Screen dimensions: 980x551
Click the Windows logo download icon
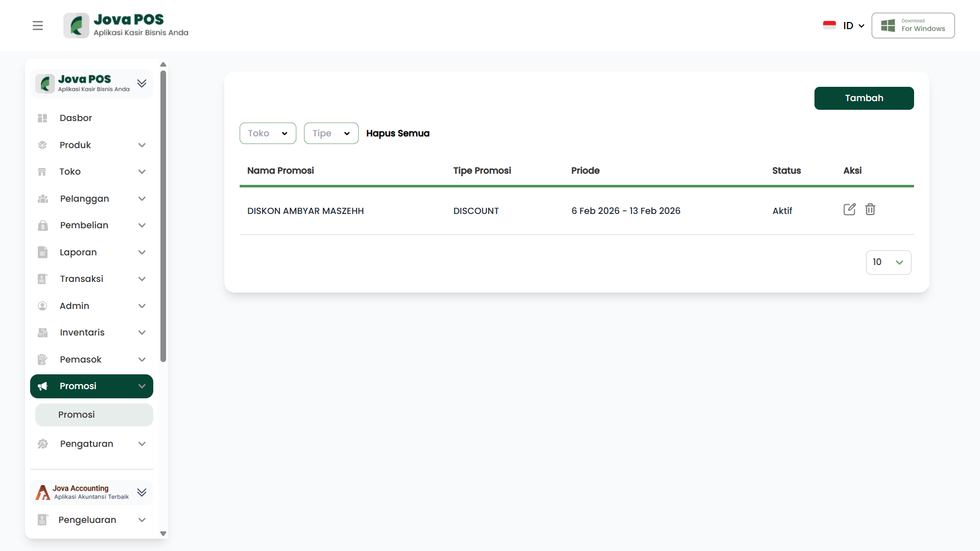(x=888, y=26)
